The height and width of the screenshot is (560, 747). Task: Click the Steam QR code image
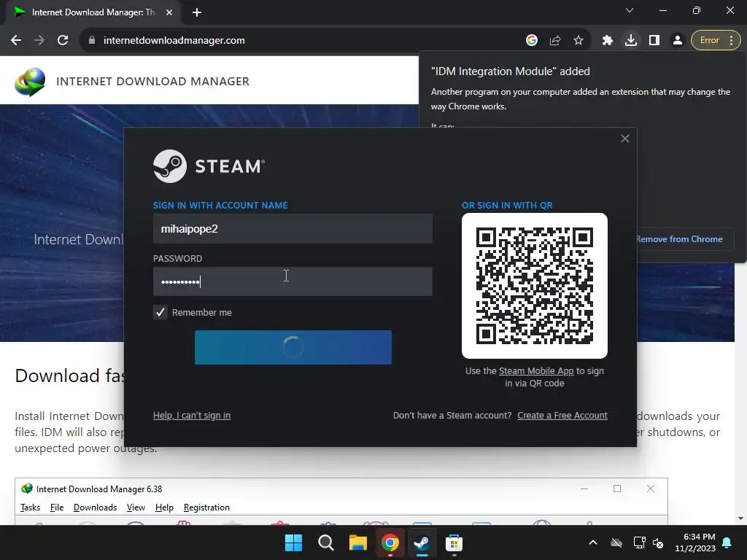[535, 286]
